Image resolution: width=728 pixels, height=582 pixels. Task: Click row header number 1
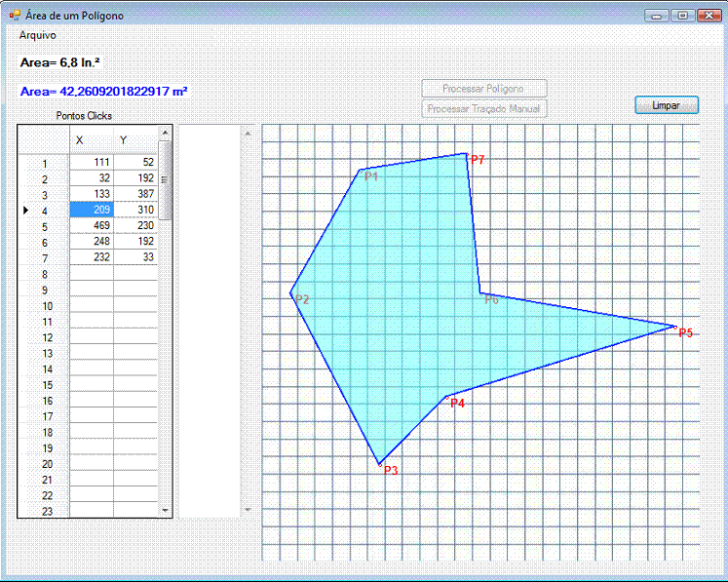tap(44, 164)
